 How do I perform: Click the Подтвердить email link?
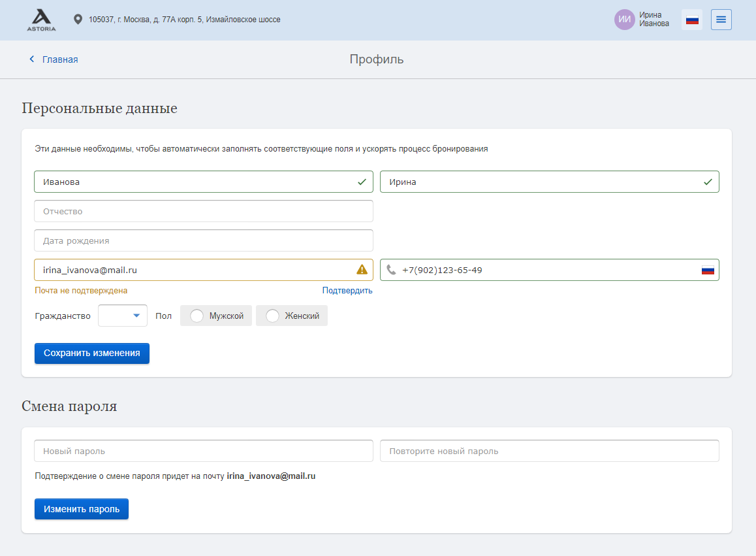point(347,291)
